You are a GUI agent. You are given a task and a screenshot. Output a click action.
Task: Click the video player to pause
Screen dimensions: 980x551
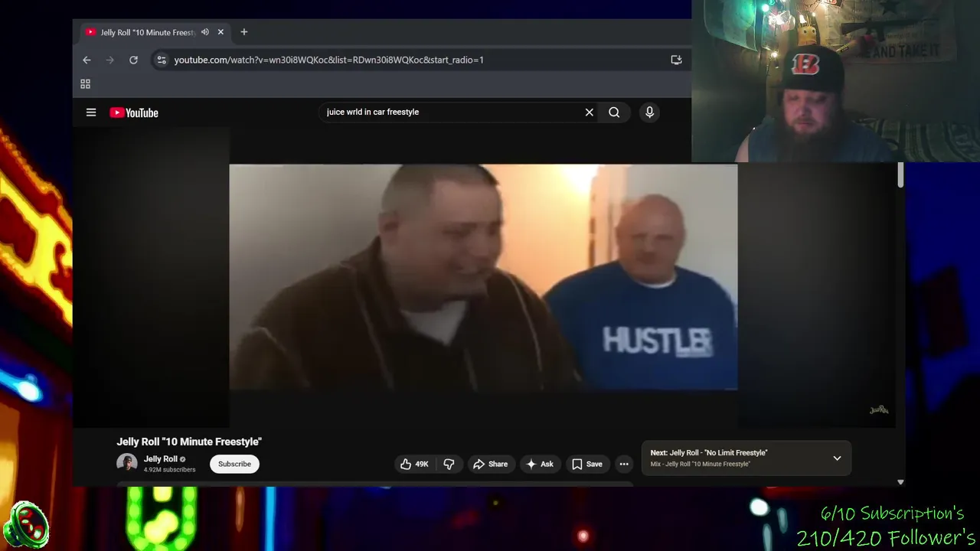(x=483, y=277)
